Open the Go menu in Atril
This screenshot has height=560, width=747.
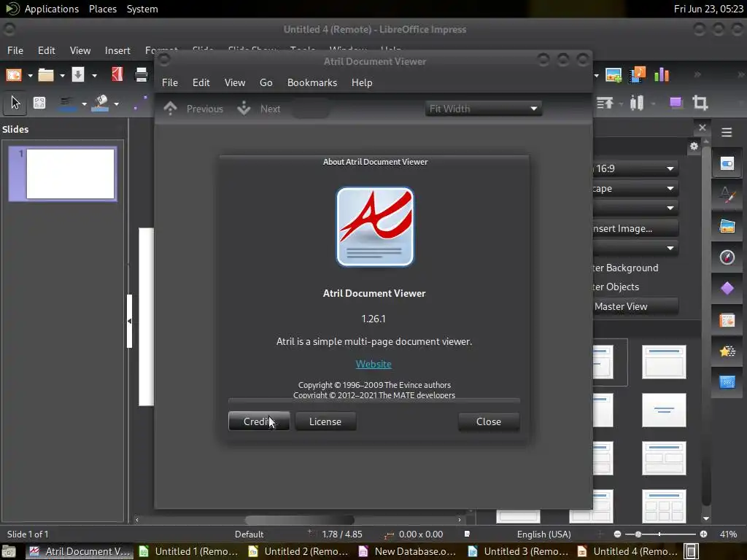point(266,82)
